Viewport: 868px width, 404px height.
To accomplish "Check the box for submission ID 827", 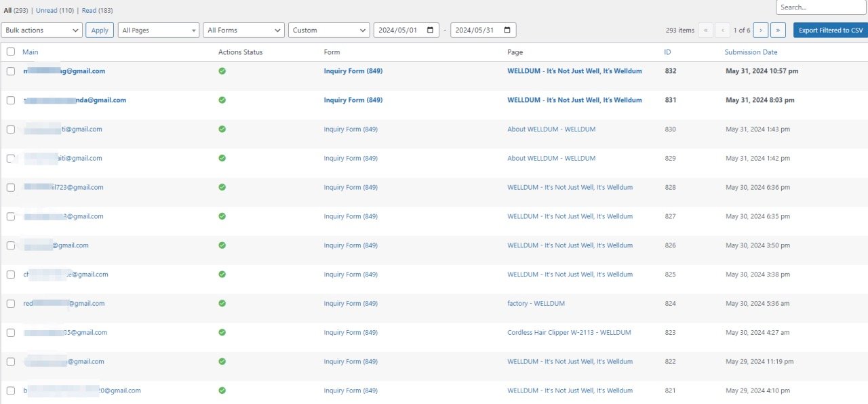I will (11, 216).
